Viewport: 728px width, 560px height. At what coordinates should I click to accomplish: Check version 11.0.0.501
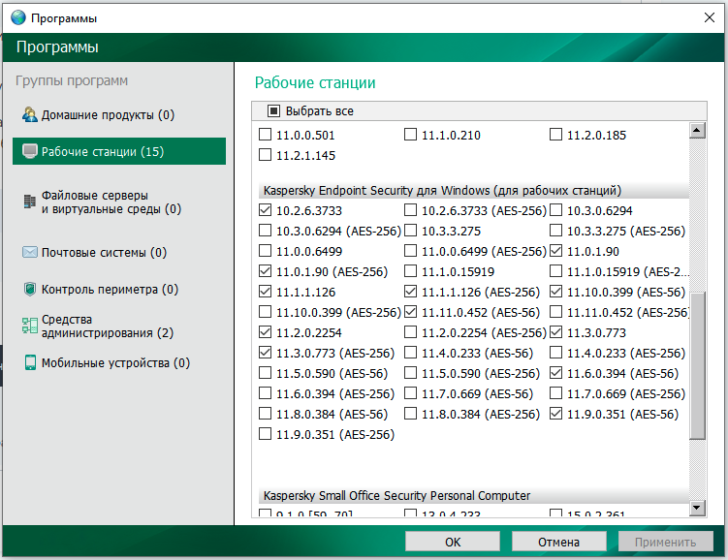[265, 135]
